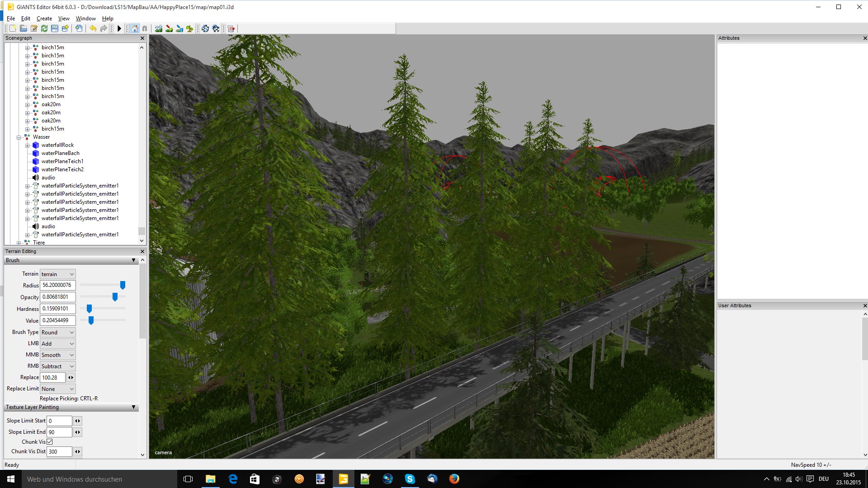Open the Create menu
868x488 pixels.
[44, 19]
